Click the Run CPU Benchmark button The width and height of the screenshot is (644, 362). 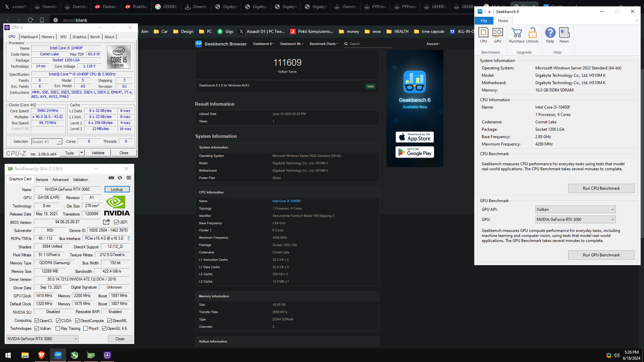point(601,188)
